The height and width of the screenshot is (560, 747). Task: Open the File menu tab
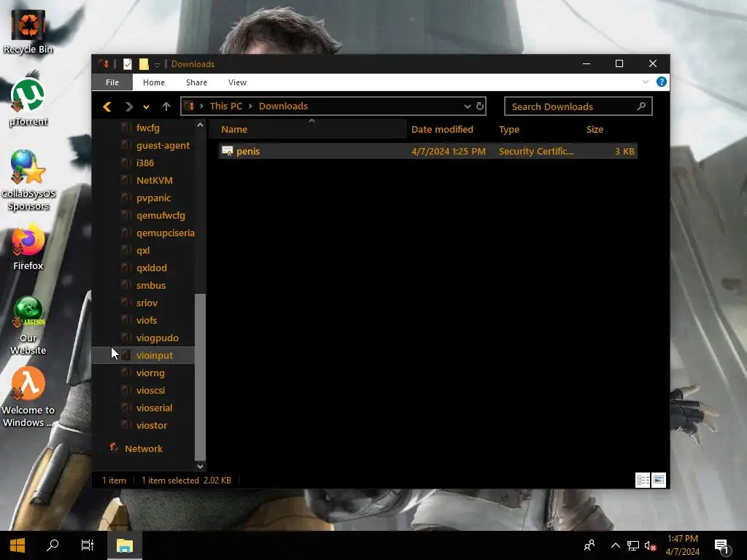tap(112, 82)
